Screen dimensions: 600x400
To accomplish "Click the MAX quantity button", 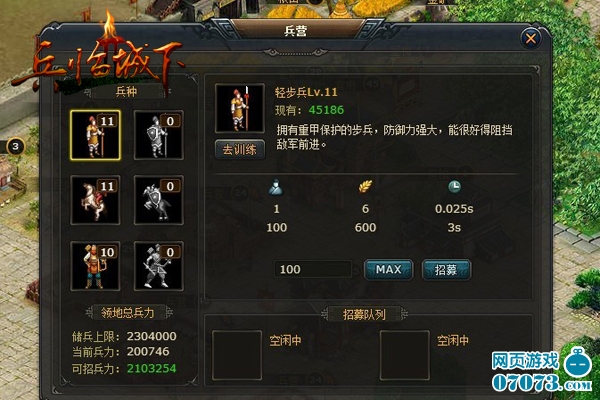I will coord(388,269).
